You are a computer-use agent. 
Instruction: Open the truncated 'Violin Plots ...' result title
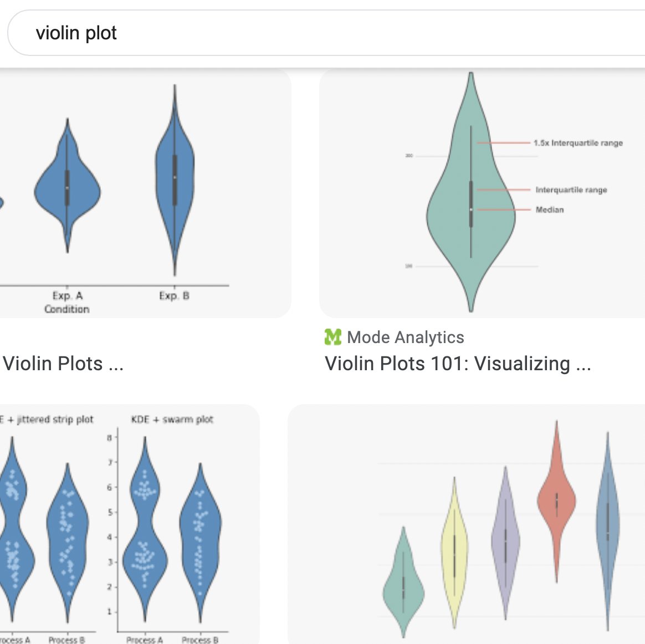[63, 364]
